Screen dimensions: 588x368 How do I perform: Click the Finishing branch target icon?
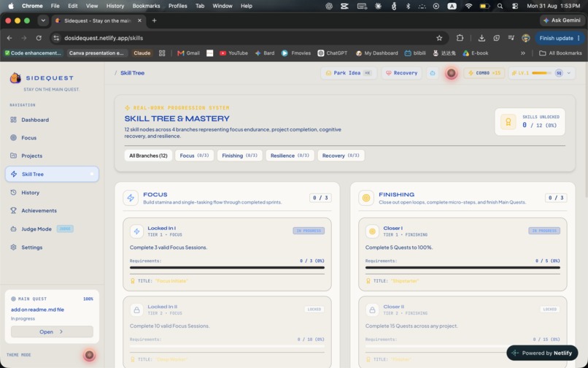click(366, 198)
